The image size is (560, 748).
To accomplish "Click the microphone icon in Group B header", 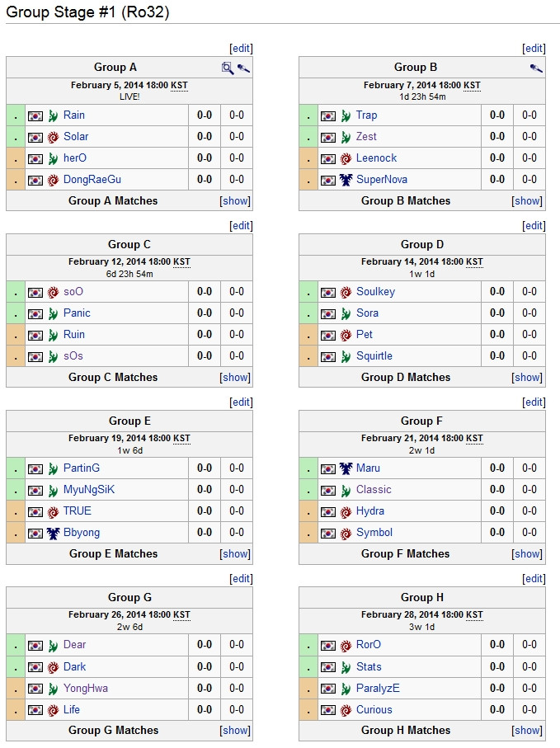I will [536, 68].
